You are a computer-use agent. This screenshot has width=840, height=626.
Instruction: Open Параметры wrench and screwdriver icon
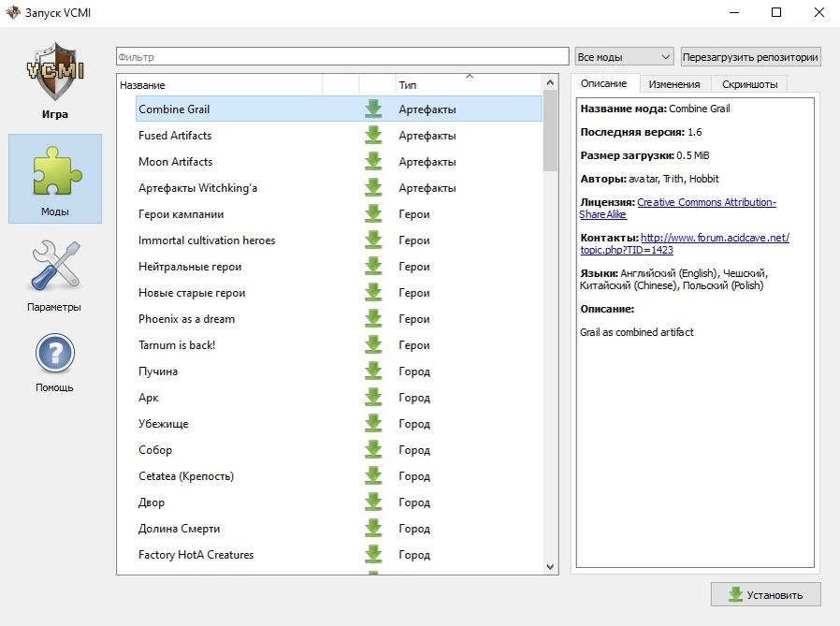coord(54,274)
